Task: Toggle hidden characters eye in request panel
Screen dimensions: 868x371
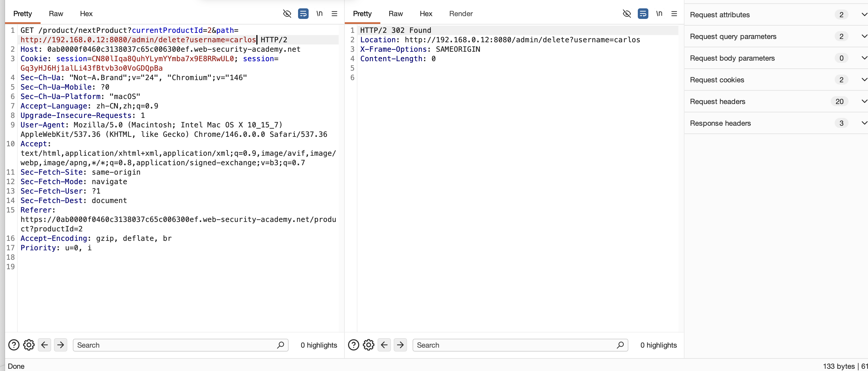Action: pyautogui.click(x=287, y=13)
